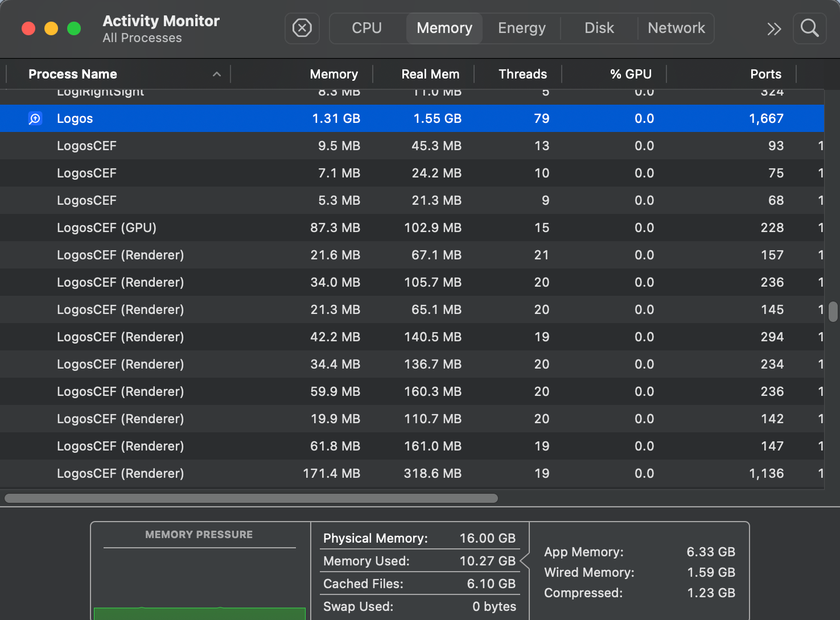Select LogosCEF row with 7.1 MB memory
This screenshot has height=620, width=840.
point(412,173)
